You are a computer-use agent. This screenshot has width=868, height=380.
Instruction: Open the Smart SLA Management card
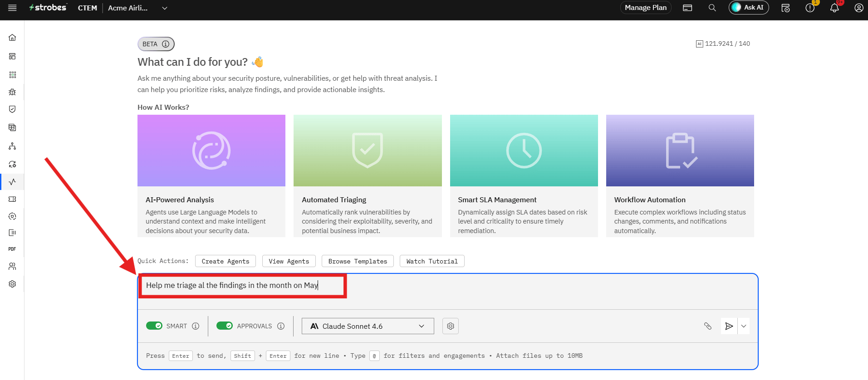524,176
